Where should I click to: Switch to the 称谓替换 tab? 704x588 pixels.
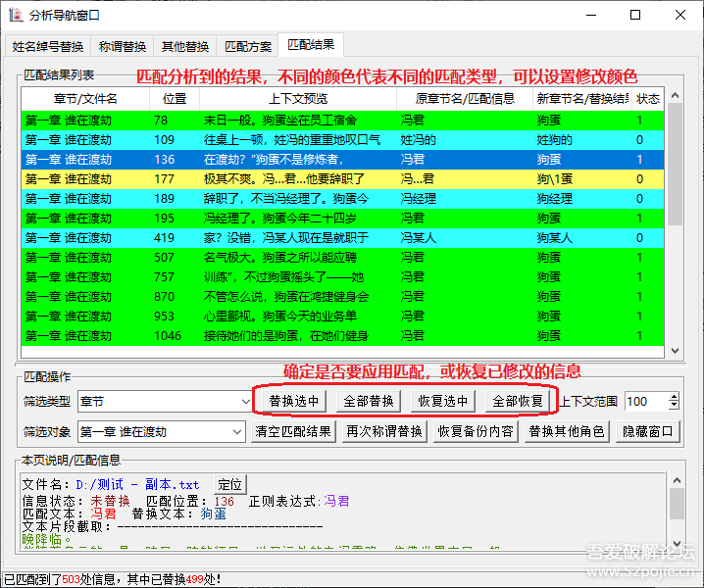coord(123,46)
